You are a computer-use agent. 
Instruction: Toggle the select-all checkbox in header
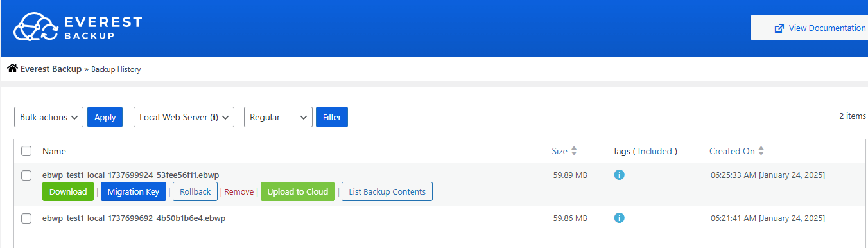[26, 151]
